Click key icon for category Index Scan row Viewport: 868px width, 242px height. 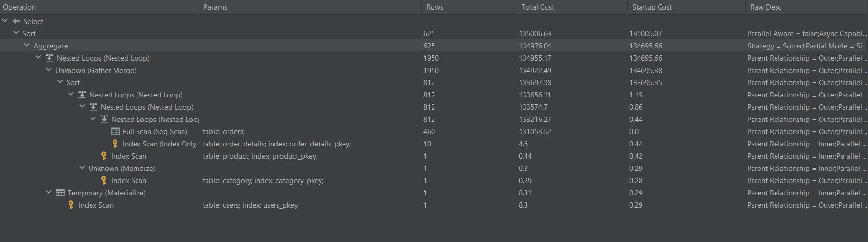tap(104, 181)
